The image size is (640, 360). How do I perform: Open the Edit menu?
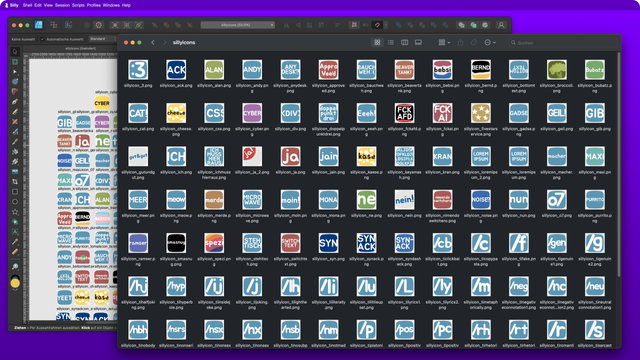pos(38,5)
